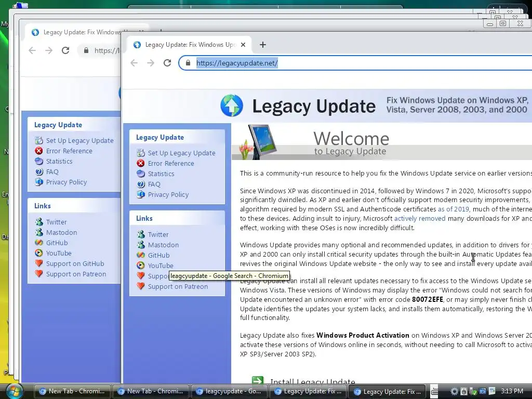Click Privacy Policy info icon in front window

pyautogui.click(x=141, y=194)
